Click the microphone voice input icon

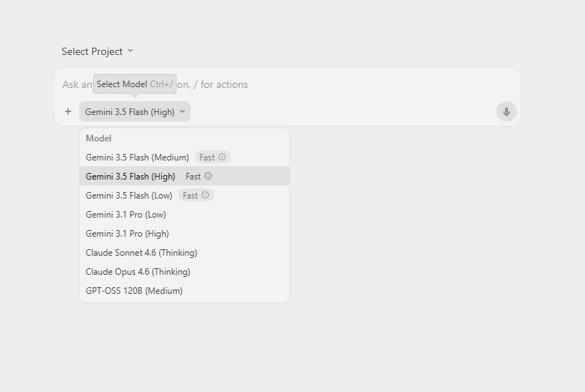[x=507, y=111]
